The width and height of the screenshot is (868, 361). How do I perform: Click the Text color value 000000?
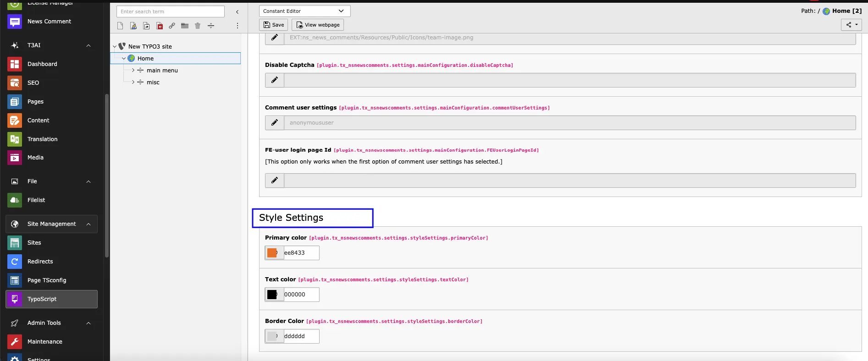301,295
